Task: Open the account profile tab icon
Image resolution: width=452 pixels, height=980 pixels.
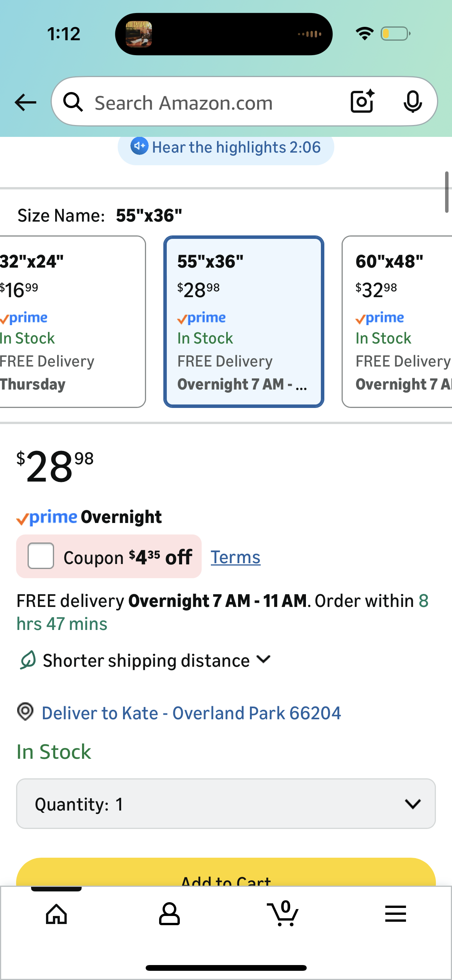Action: [x=169, y=914]
